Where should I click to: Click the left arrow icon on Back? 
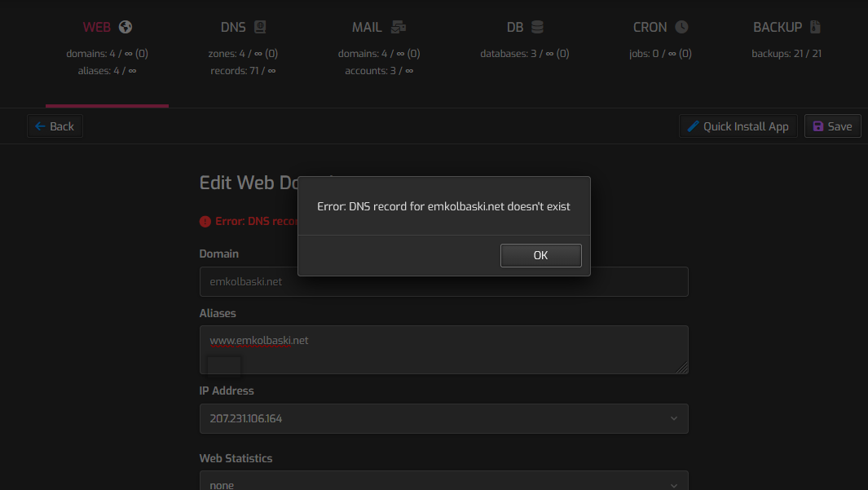(40, 126)
